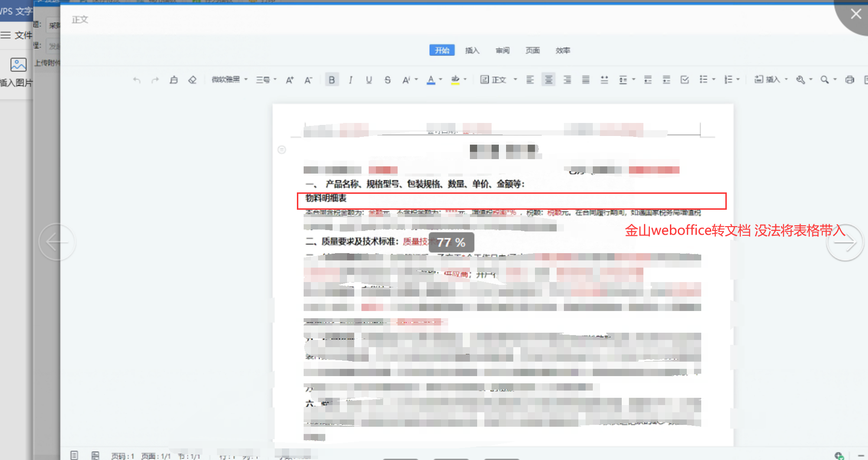
Task: Open the page view icon in status bar
Action: 74,456
